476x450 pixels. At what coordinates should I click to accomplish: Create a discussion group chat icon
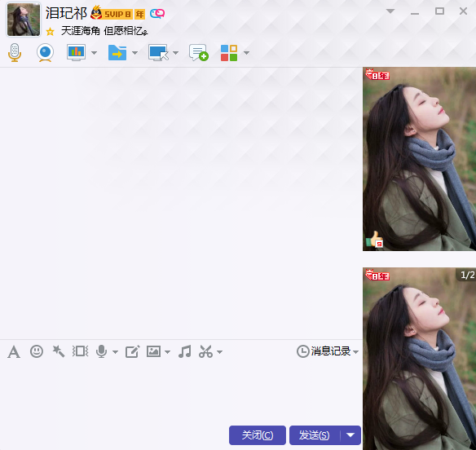click(199, 52)
